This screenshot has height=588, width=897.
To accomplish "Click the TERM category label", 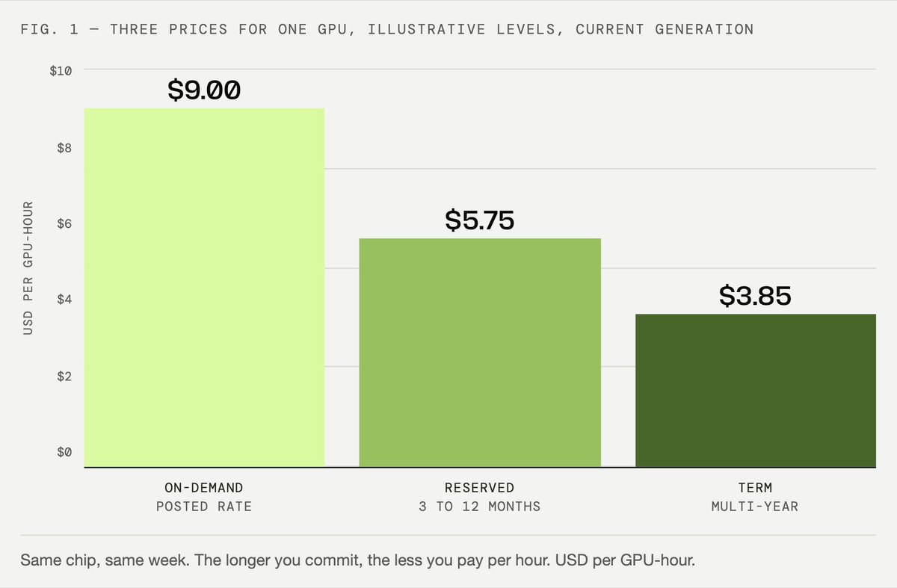I will tap(756, 488).
